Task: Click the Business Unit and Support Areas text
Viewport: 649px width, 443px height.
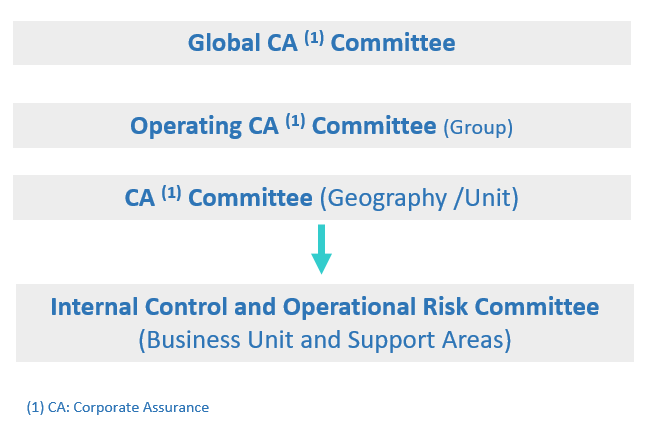Action: pyautogui.click(x=325, y=340)
